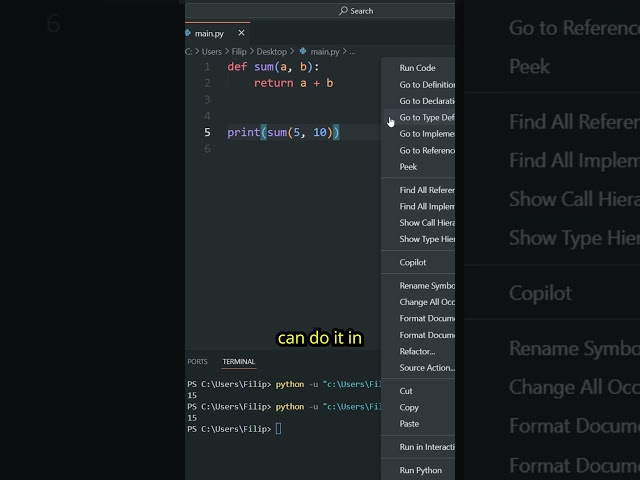Click the terminal prompt cursor line
Screen dimensions: 640x480
pos(234,429)
